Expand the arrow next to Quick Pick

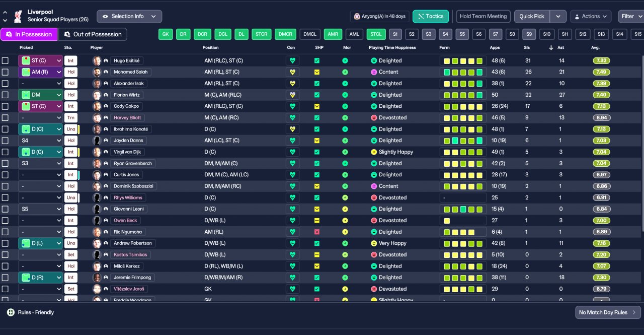click(x=558, y=16)
